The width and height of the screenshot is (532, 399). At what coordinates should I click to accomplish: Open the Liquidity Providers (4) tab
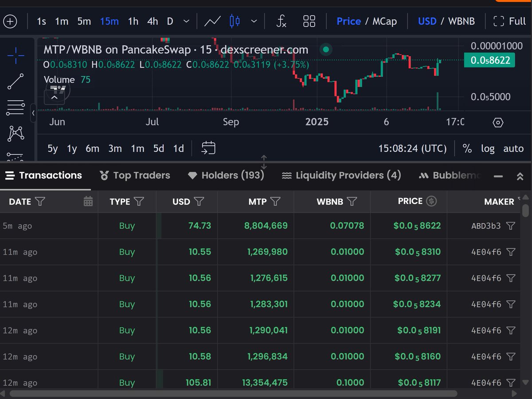tap(341, 176)
